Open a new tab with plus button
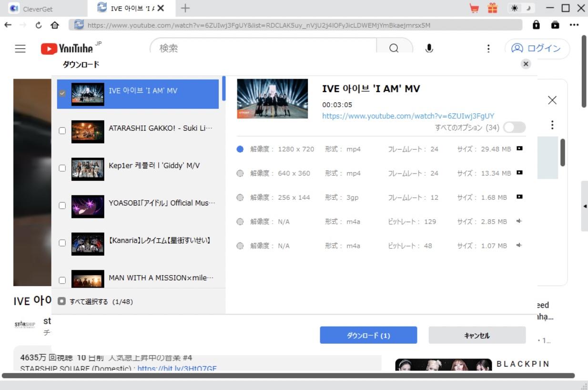588x390 pixels. pyautogui.click(x=185, y=8)
